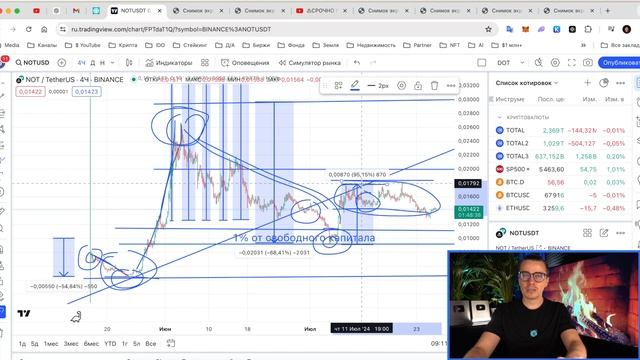Switch to the Д daily timeframe
The height and width of the screenshot is (360, 640).
(93, 62)
